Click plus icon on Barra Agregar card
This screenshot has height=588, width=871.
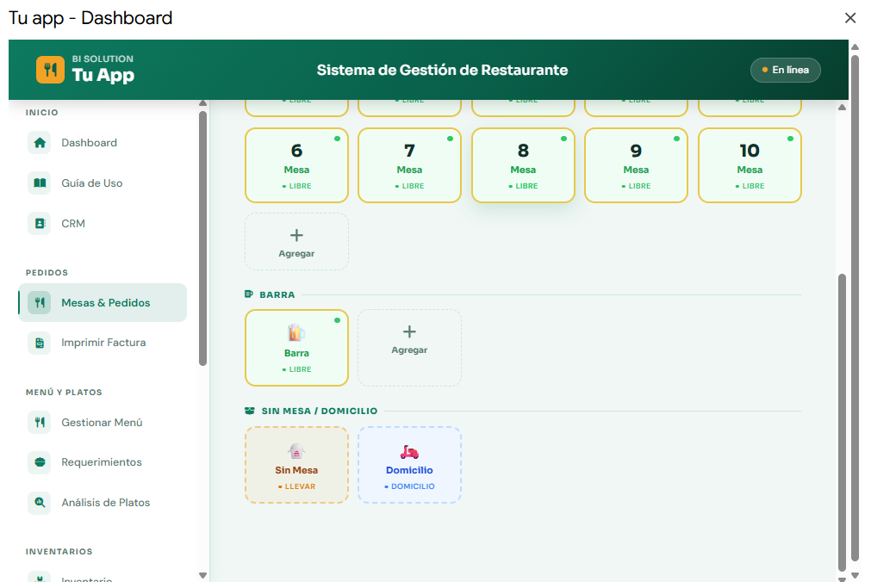point(409,332)
